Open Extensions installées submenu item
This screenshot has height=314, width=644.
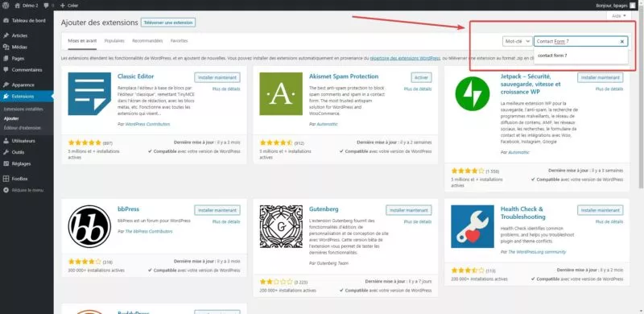(23, 109)
